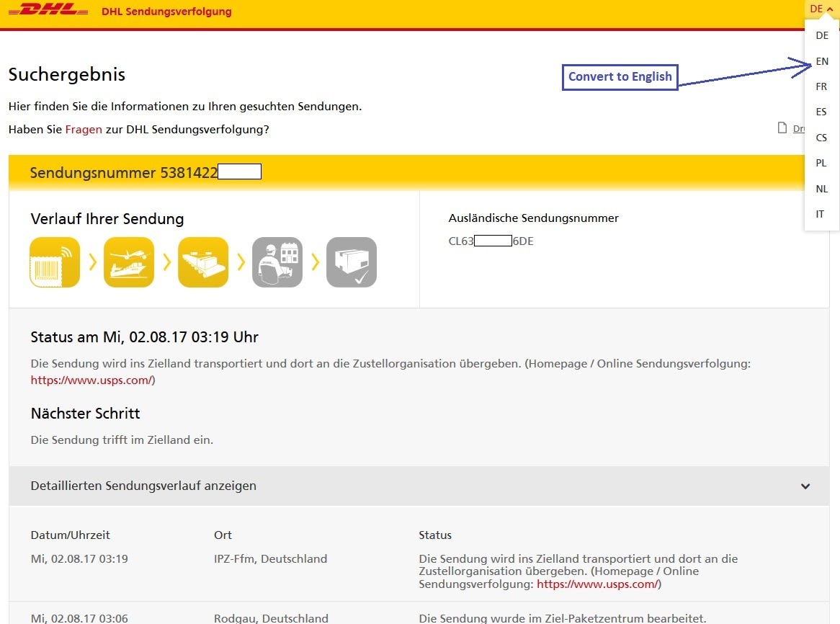Image resolution: width=840 pixels, height=624 pixels.
Task: Open the https://www.usps.com/ tracking link
Action: click(x=91, y=380)
